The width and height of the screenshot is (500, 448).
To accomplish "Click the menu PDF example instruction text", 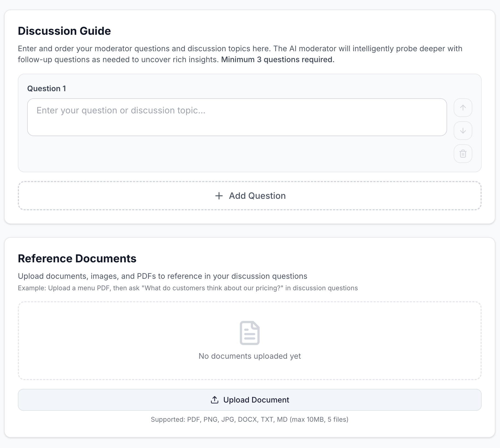I will tap(188, 288).
